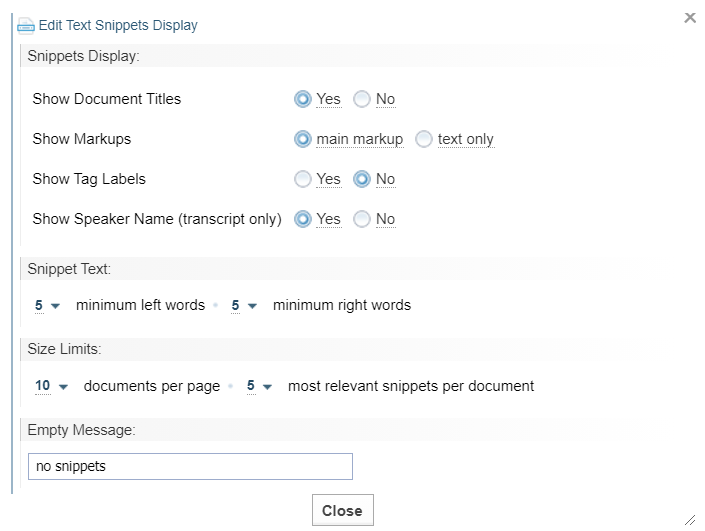Screen dimensions: 705x531
Task: Close dialog with the X icon
Action: tap(690, 18)
